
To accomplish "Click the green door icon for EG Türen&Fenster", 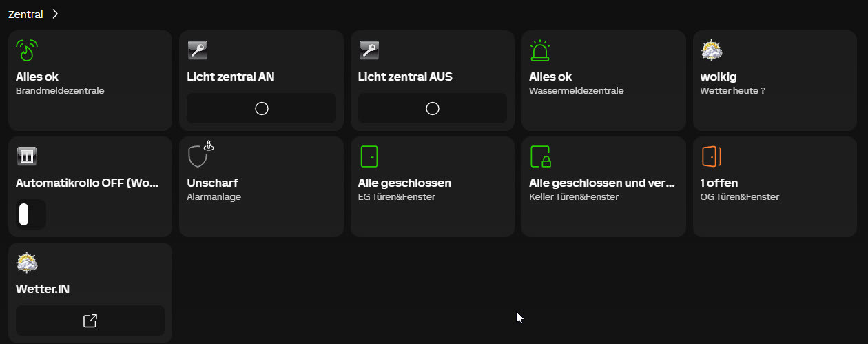I will (x=369, y=156).
